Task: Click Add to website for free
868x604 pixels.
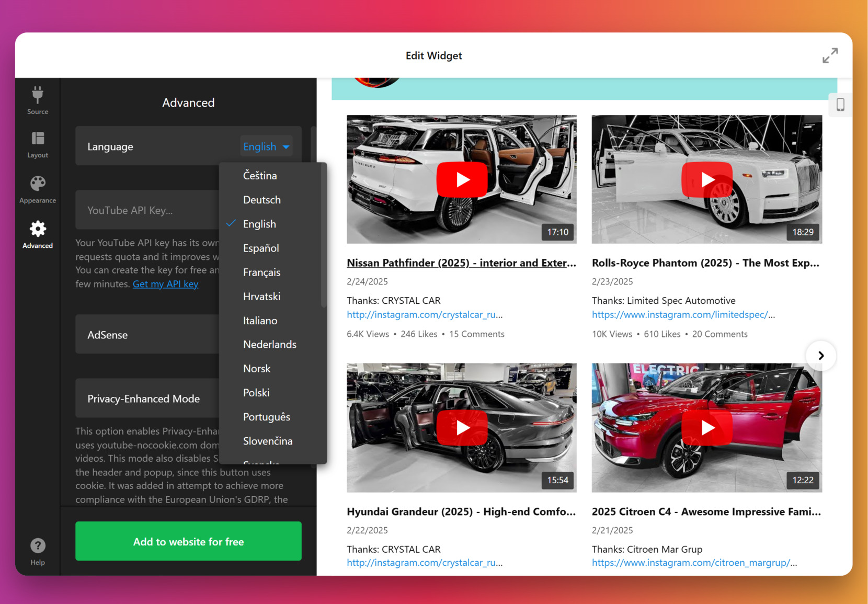Action: click(188, 541)
